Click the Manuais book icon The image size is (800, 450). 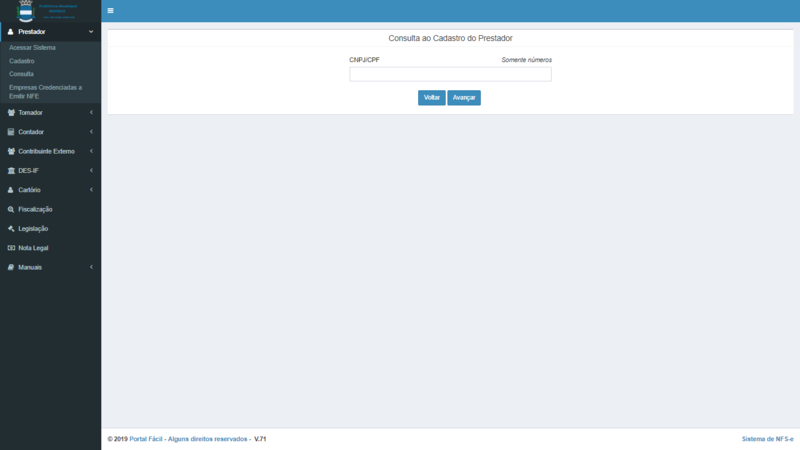pos(11,267)
